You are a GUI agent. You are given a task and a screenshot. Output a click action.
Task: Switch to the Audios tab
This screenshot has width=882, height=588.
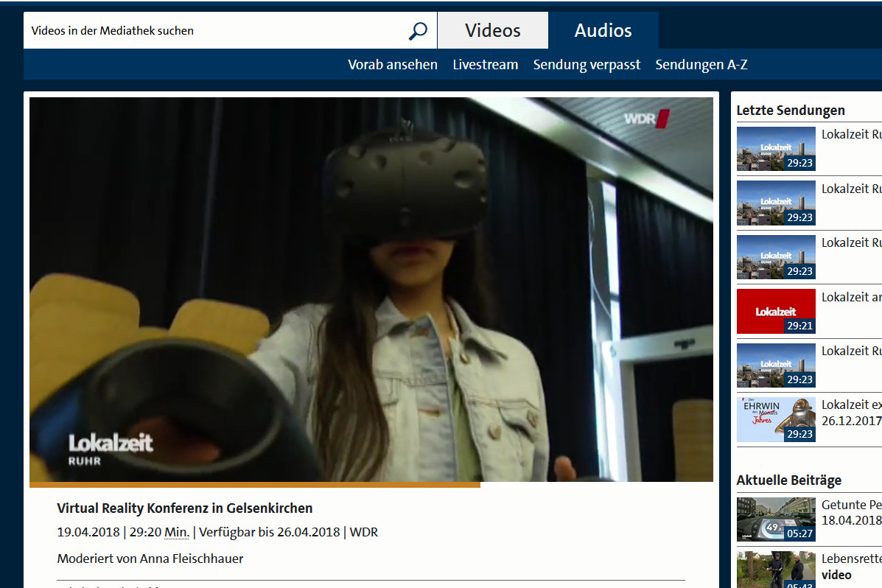click(603, 31)
